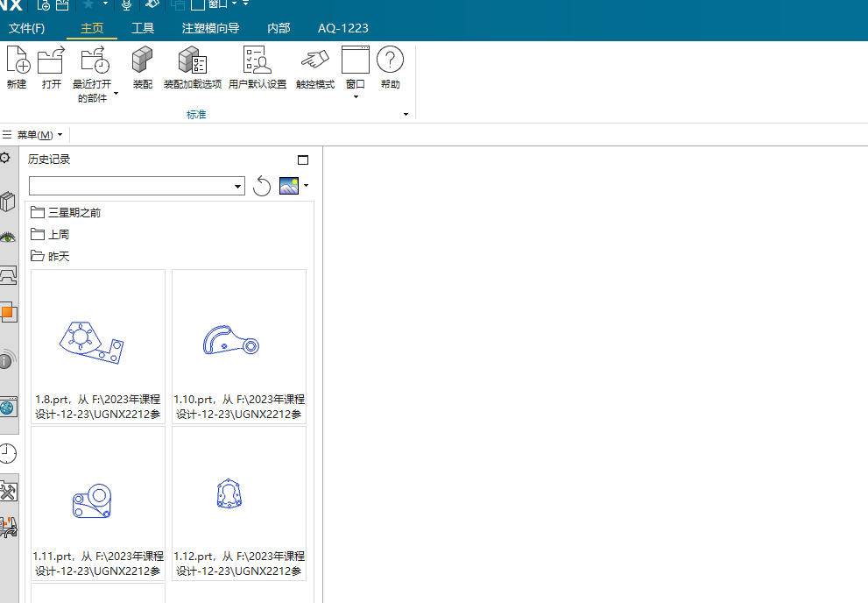The width and height of the screenshot is (868, 603).
Task: Click the 打开 (Open) folder icon
Action: click(x=52, y=62)
